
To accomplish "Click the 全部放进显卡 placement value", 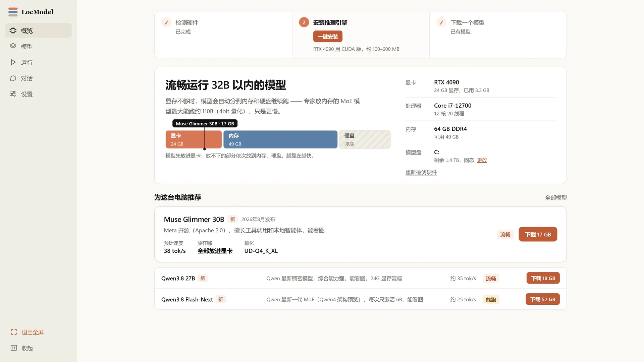I will coord(215,251).
